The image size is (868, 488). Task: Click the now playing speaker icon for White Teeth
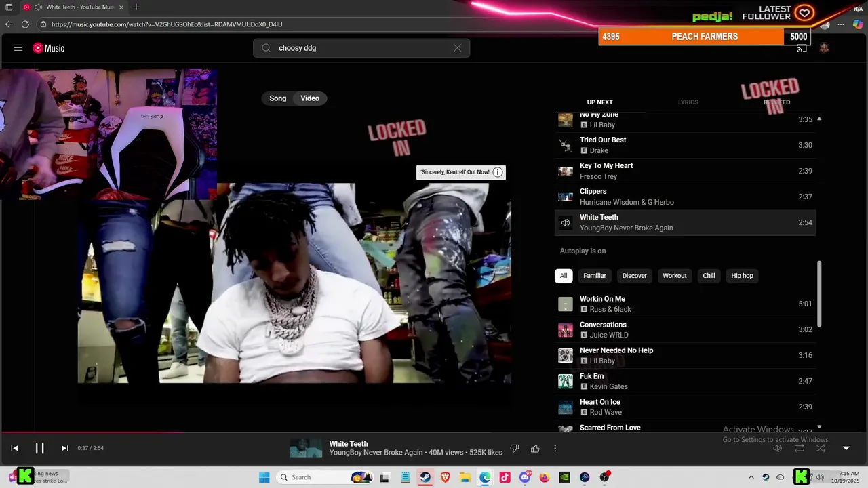(x=566, y=222)
